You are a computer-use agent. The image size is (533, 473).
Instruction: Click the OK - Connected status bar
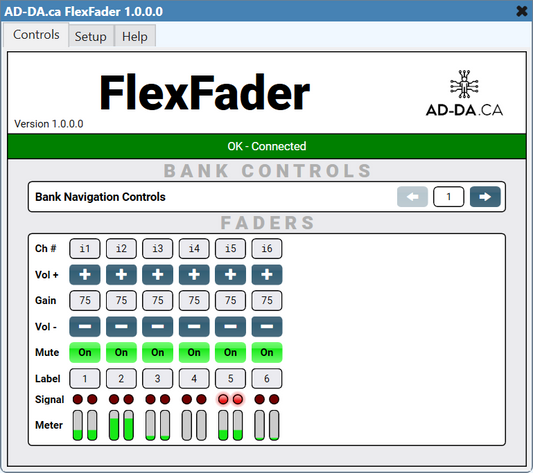click(x=267, y=146)
